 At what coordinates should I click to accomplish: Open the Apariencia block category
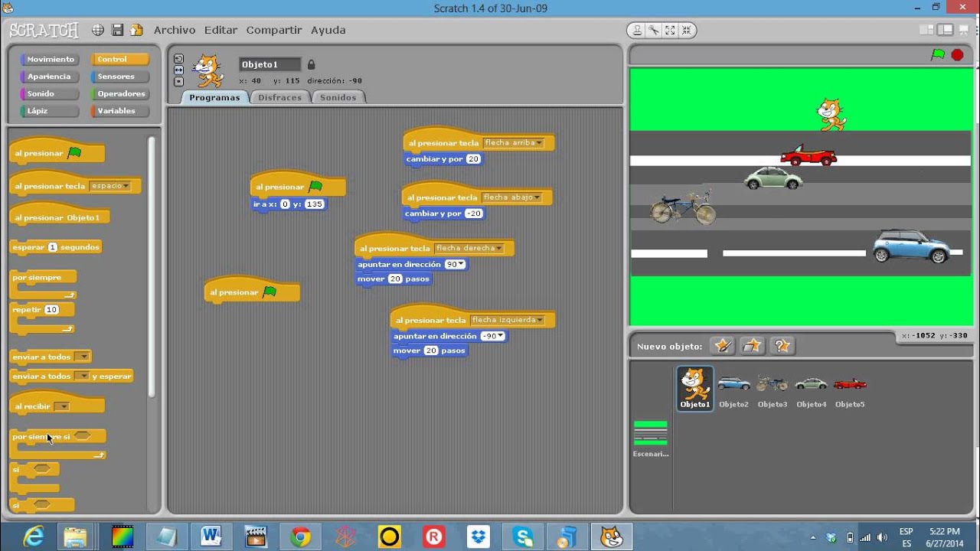(50, 77)
